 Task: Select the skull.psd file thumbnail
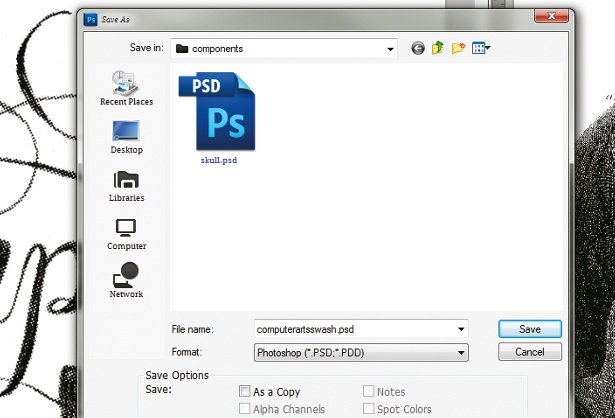pos(217,111)
